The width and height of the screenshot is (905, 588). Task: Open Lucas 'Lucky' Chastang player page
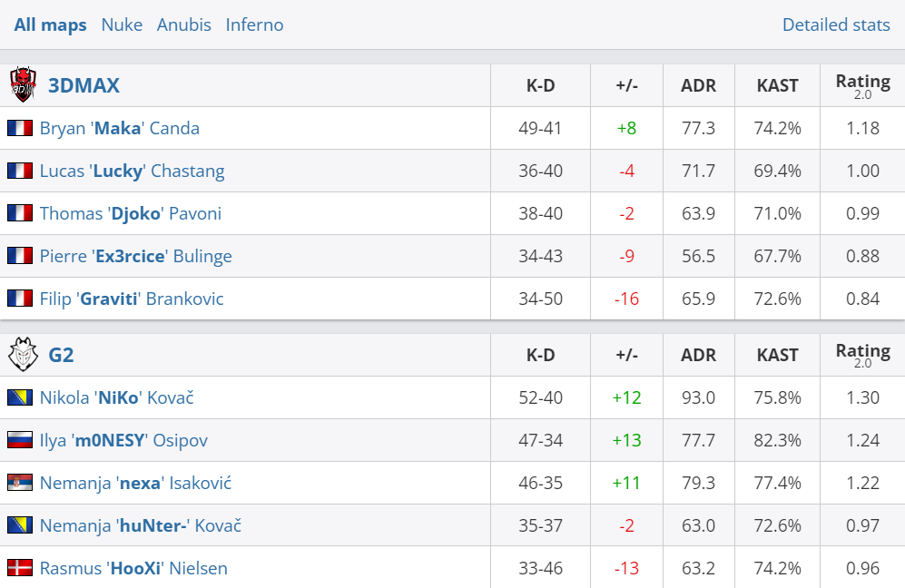[132, 171]
